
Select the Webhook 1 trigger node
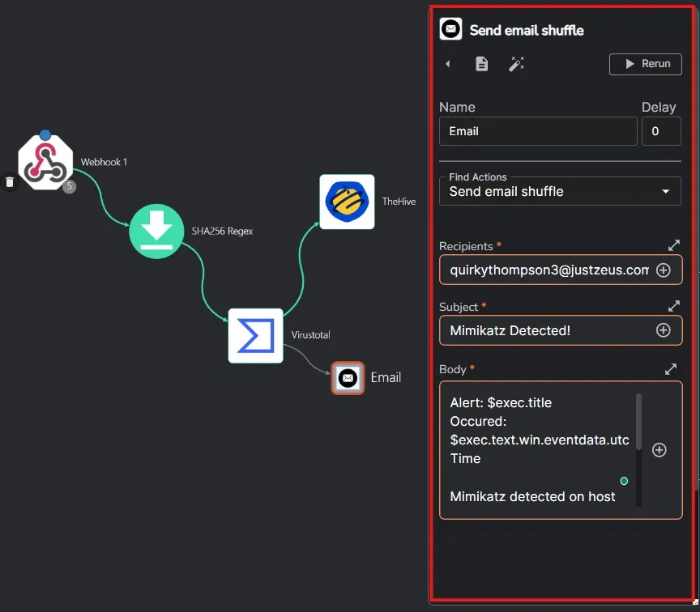pos(45,163)
